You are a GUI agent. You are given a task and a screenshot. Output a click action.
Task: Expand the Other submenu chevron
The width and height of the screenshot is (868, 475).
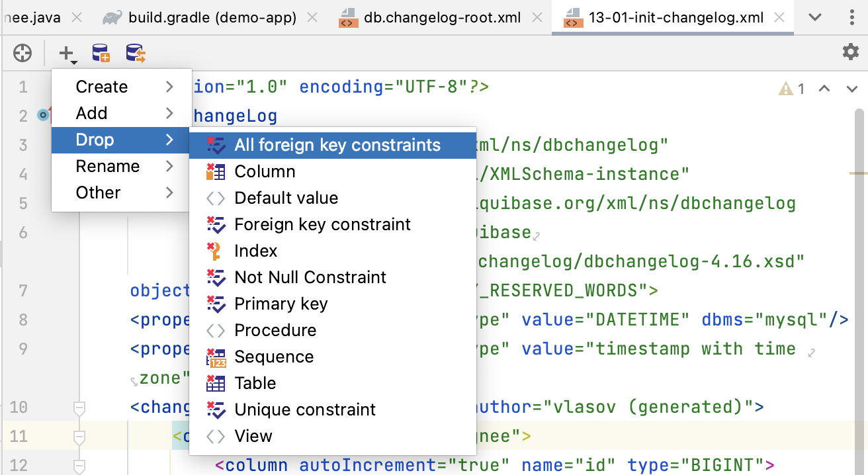click(170, 193)
